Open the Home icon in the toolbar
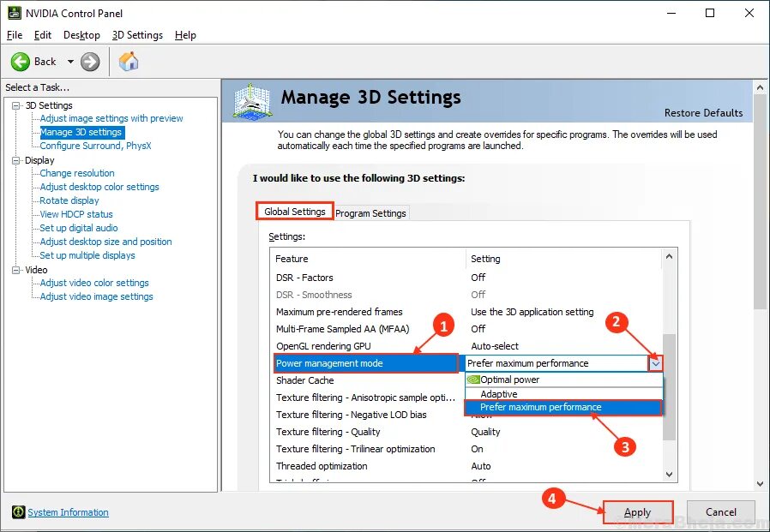The width and height of the screenshot is (770, 532). pyautogui.click(x=129, y=62)
